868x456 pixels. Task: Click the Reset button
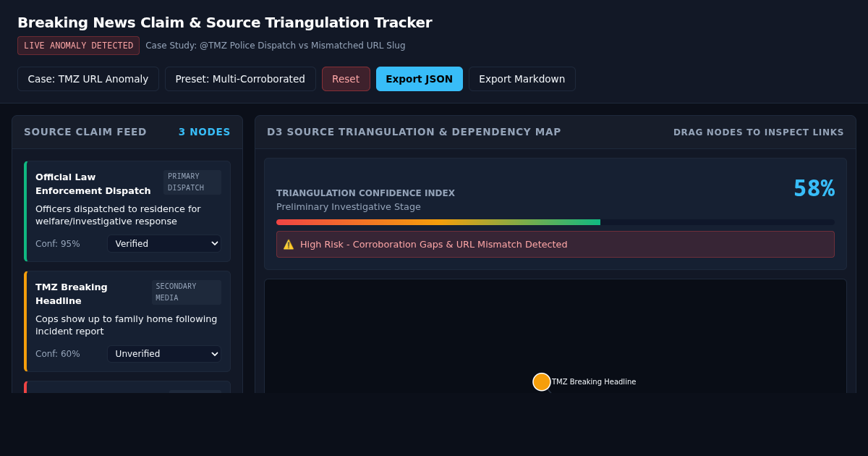(x=346, y=79)
